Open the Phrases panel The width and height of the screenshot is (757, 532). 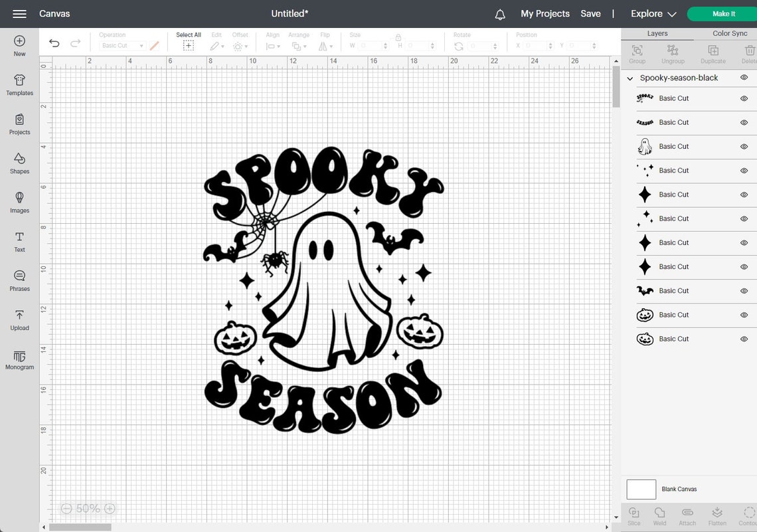(19, 280)
